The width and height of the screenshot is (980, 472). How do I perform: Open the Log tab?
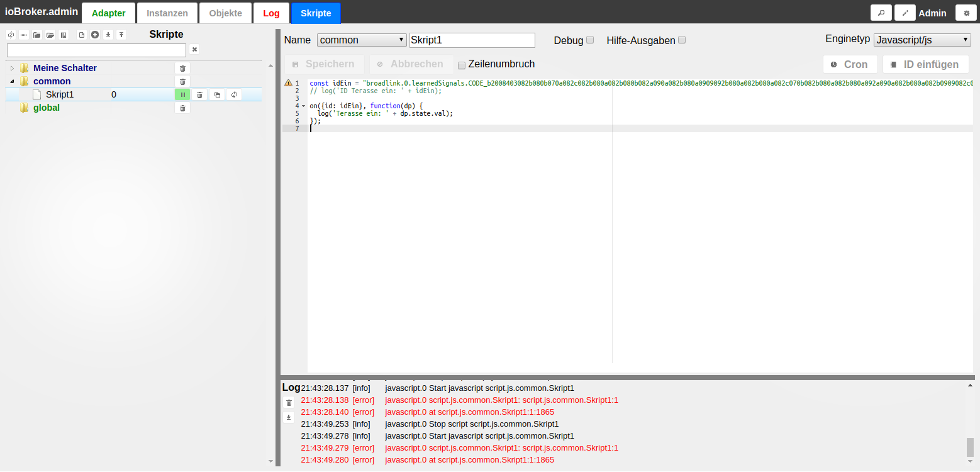272,13
